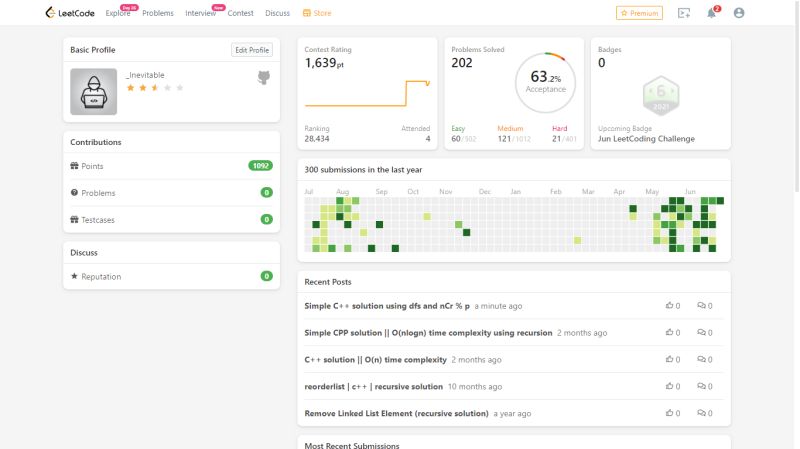Click the upcoming 2021 badge hexagon
This screenshot has height=449, width=800.
[661, 96]
